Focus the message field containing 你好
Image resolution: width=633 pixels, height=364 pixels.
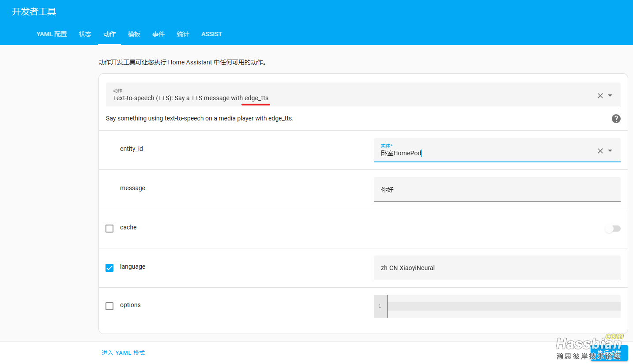497,189
